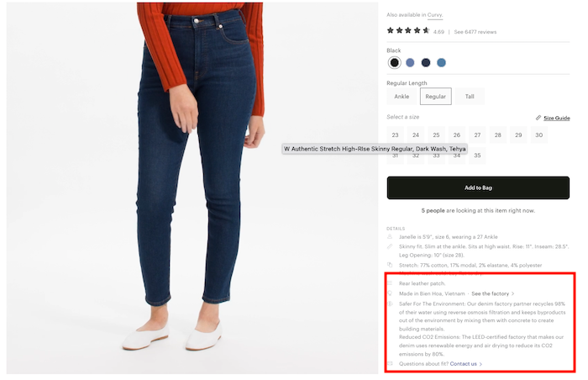
Task: Pick size 23
Action: 396,135
